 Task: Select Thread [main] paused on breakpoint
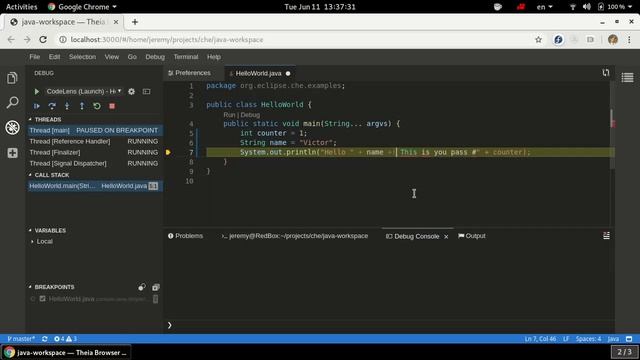pyautogui.click(x=94, y=130)
